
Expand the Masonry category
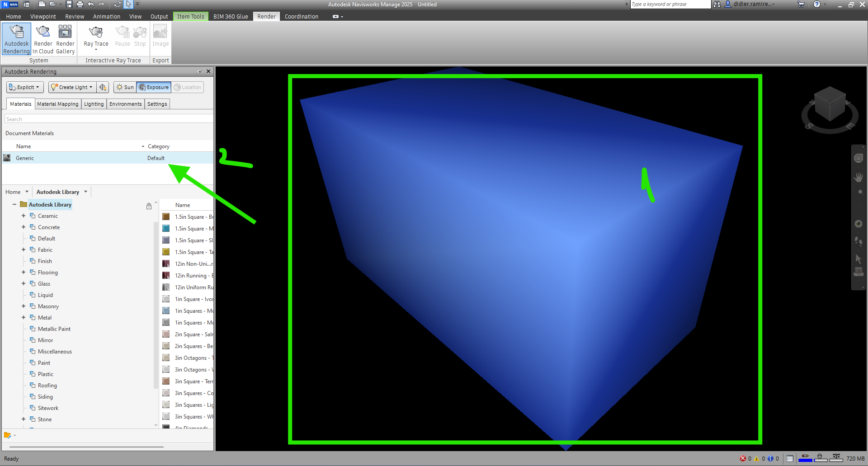pos(24,306)
